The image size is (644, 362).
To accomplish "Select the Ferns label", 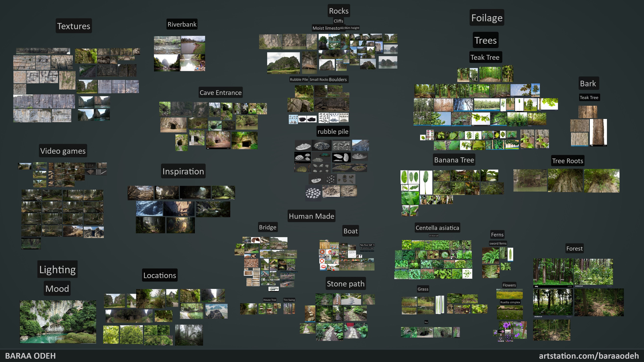I will click(497, 234).
